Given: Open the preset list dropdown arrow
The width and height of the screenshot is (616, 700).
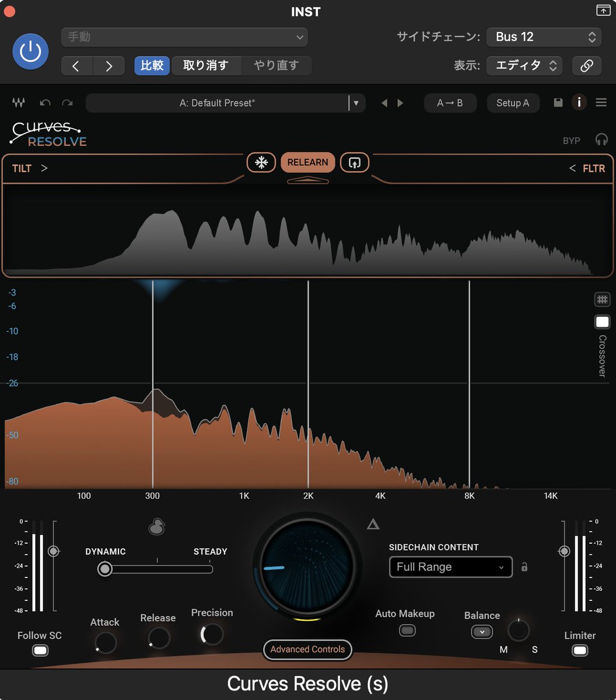Looking at the screenshot, I should [x=356, y=103].
